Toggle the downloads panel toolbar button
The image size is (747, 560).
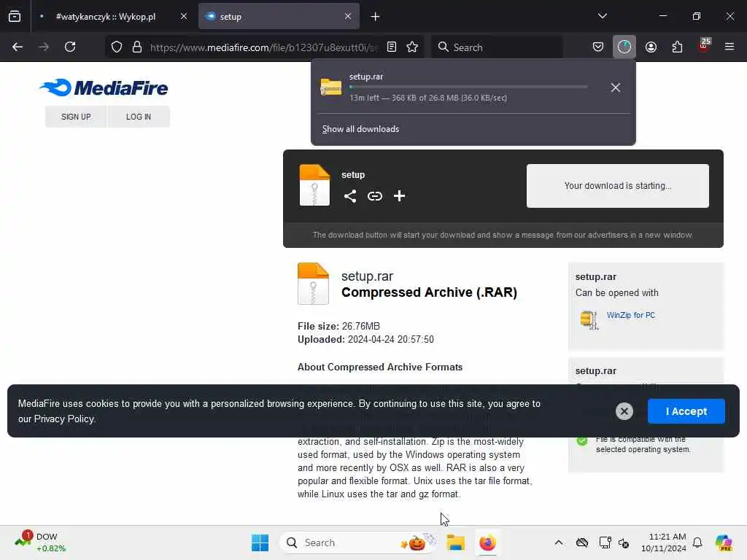coord(624,47)
